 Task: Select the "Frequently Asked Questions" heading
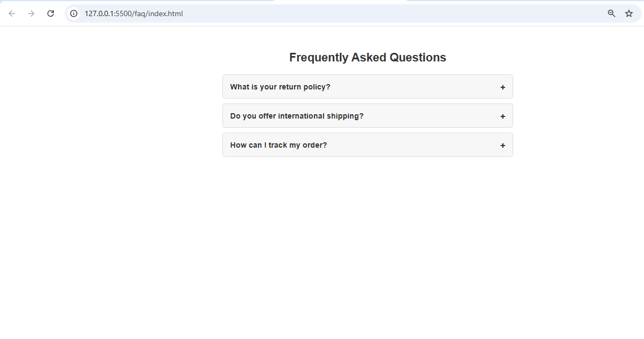368,58
